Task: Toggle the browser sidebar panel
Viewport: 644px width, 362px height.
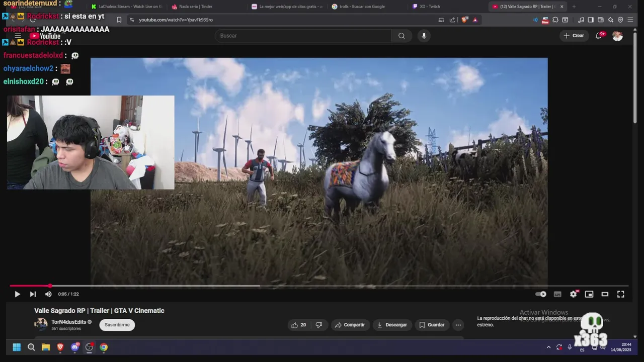Action: [x=591, y=20]
